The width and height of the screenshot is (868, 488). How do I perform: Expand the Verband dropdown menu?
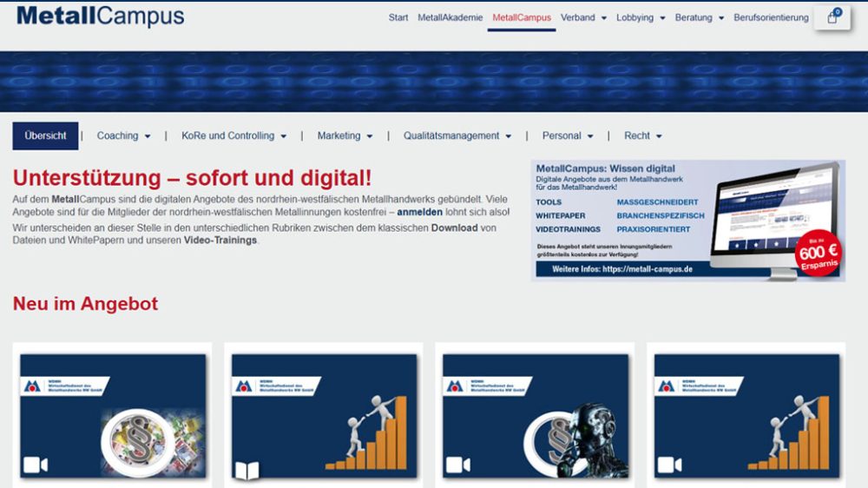[x=583, y=17]
